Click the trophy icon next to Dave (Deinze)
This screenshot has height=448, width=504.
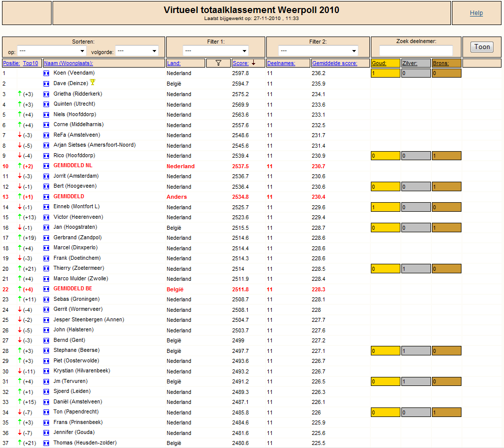pos(93,83)
